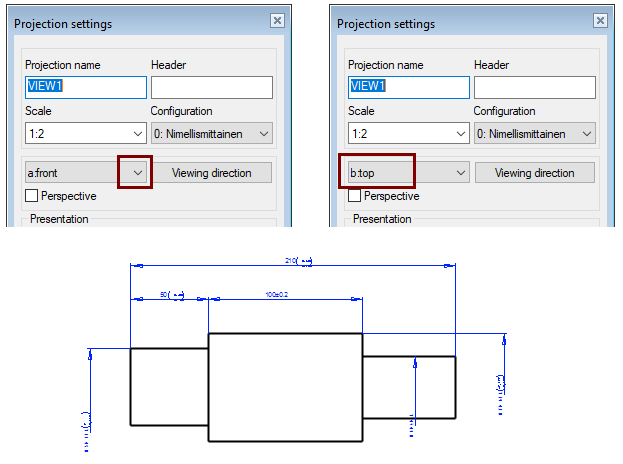Viewport: 623px width, 464px height.
Task: Expand the a:front view dropdown
Action: [x=137, y=172]
